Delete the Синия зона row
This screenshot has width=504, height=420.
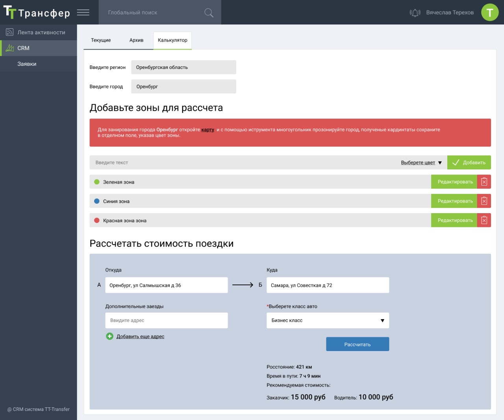coord(484,201)
